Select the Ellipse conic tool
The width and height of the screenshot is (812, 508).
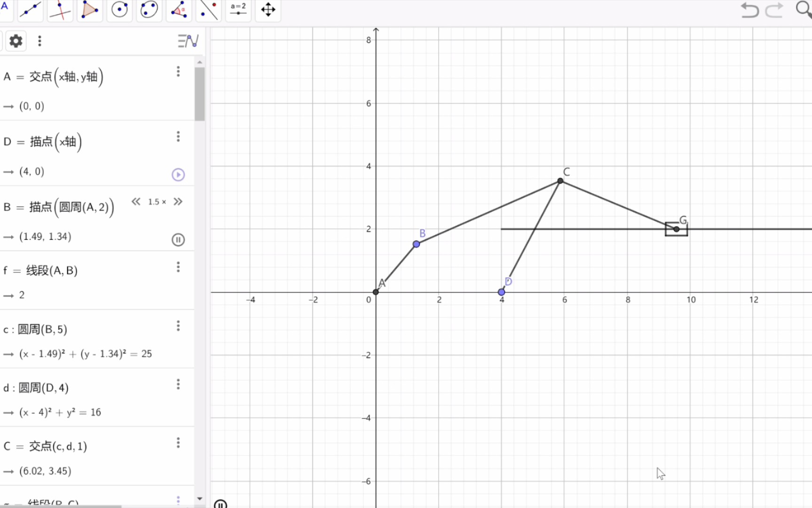tap(149, 10)
